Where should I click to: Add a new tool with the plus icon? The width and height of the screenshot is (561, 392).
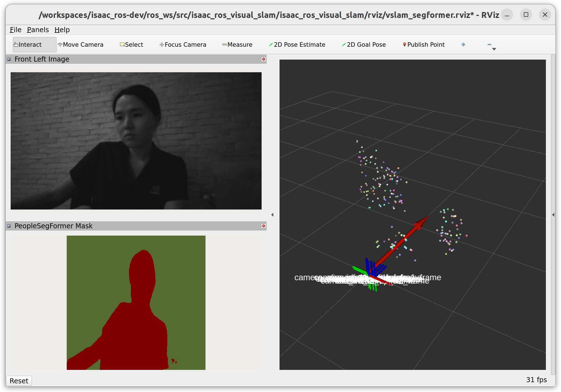(x=463, y=44)
